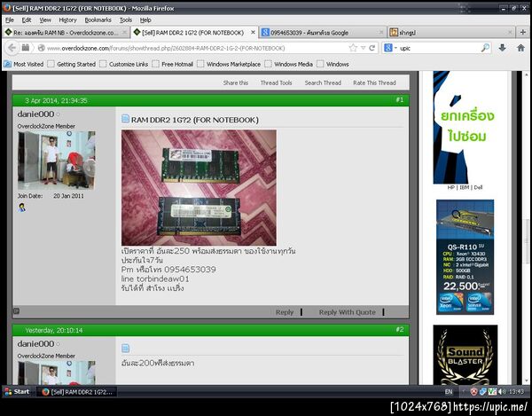Open the File menu
532x416 pixels.
[x=10, y=20]
